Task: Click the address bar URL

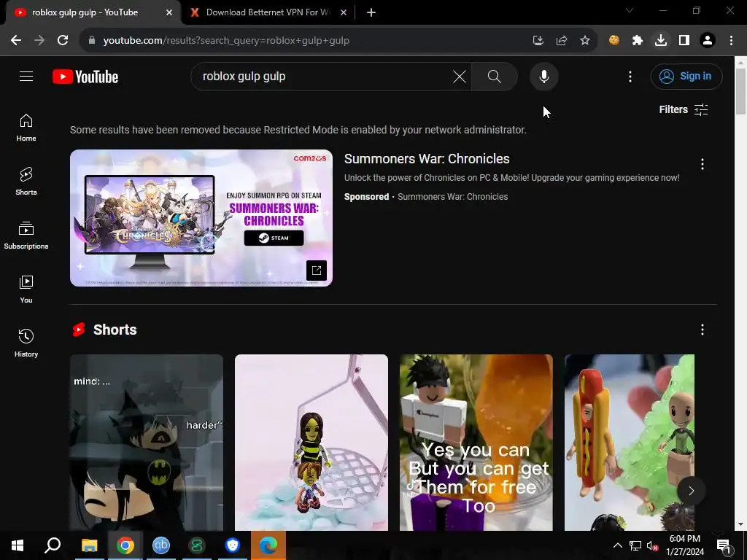Action: click(x=226, y=41)
